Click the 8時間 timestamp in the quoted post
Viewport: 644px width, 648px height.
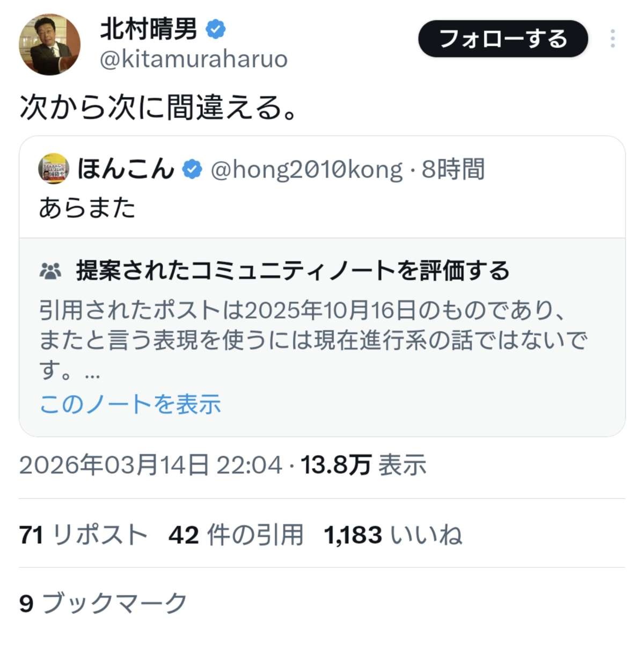(453, 170)
